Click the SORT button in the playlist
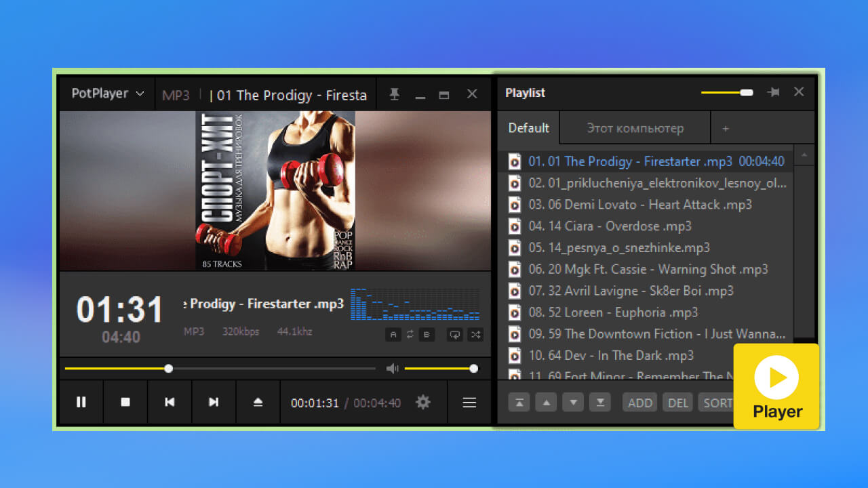 click(716, 403)
